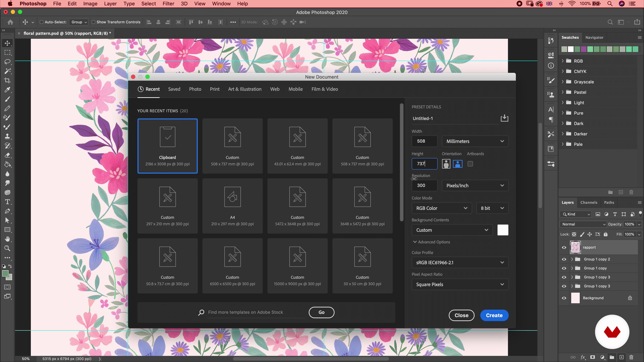The height and width of the screenshot is (362, 644).
Task: Select the Pen tool
Action: click(7, 211)
